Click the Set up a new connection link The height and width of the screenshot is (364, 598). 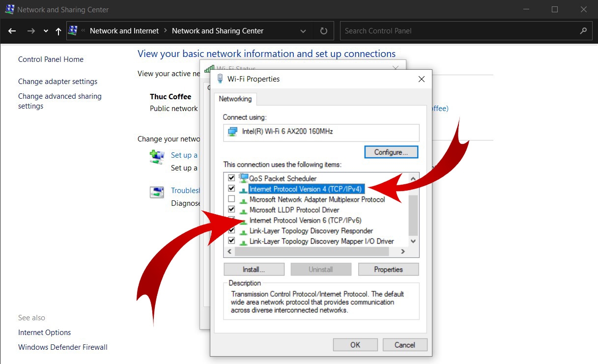185,155
